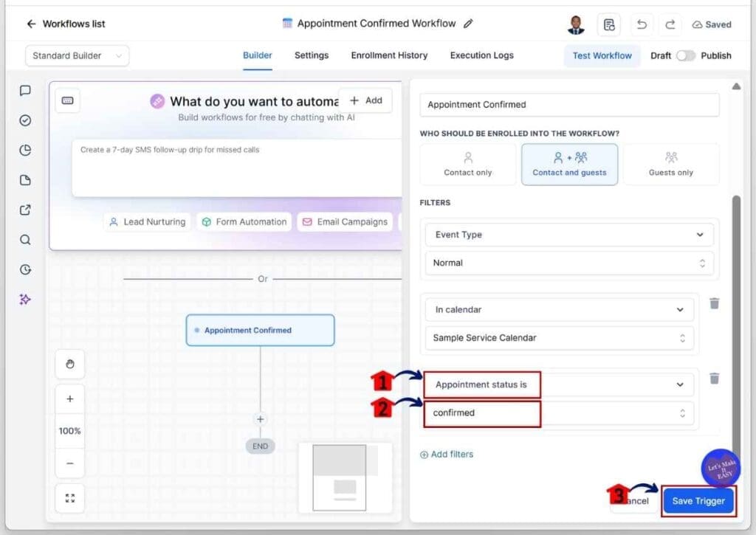Choose Guests only enrollment

[x=670, y=165]
